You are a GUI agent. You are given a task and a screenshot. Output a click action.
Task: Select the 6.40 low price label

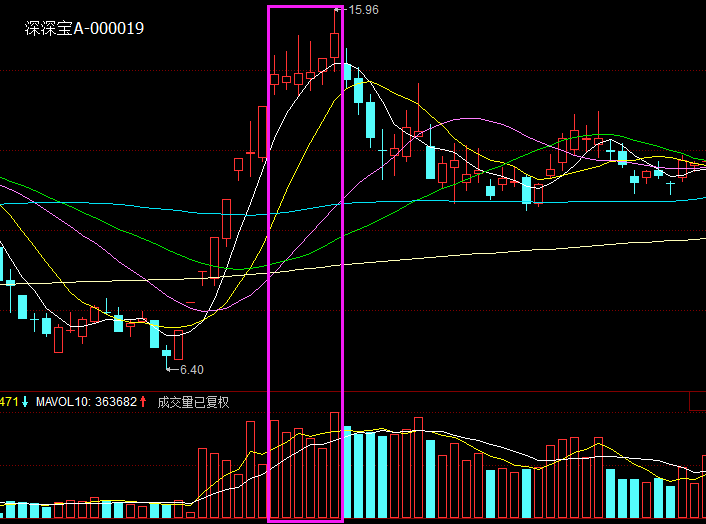click(x=192, y=370)
